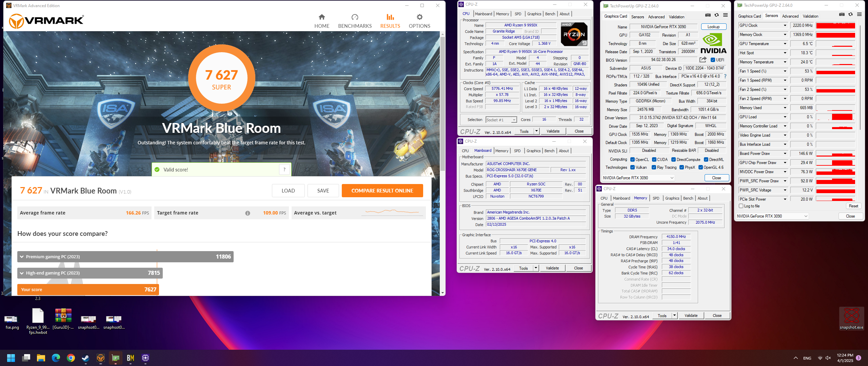
Task: Click the Lookup button in GPU-Z
Action: coord(713,27)
